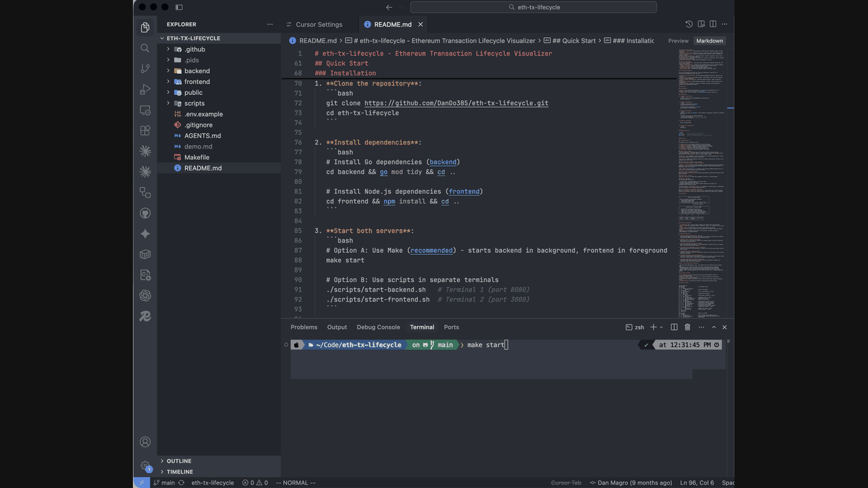
Task: Switch to the Output panel tab
Action: coord(337,327)
